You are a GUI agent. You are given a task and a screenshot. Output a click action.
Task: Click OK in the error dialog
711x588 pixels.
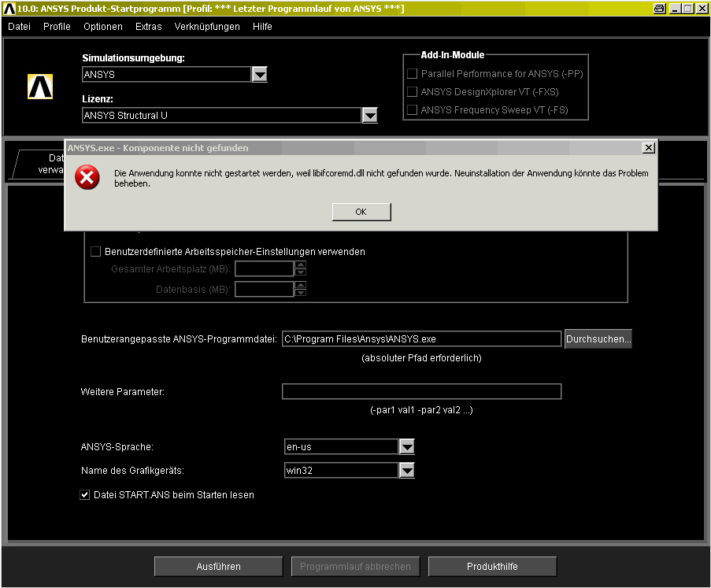click(361, 212)
